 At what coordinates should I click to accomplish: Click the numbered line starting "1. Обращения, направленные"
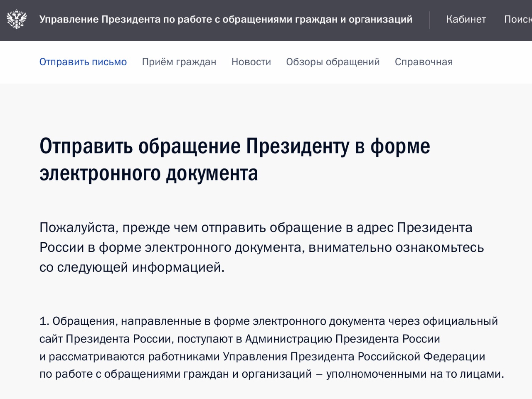[268, 321]
